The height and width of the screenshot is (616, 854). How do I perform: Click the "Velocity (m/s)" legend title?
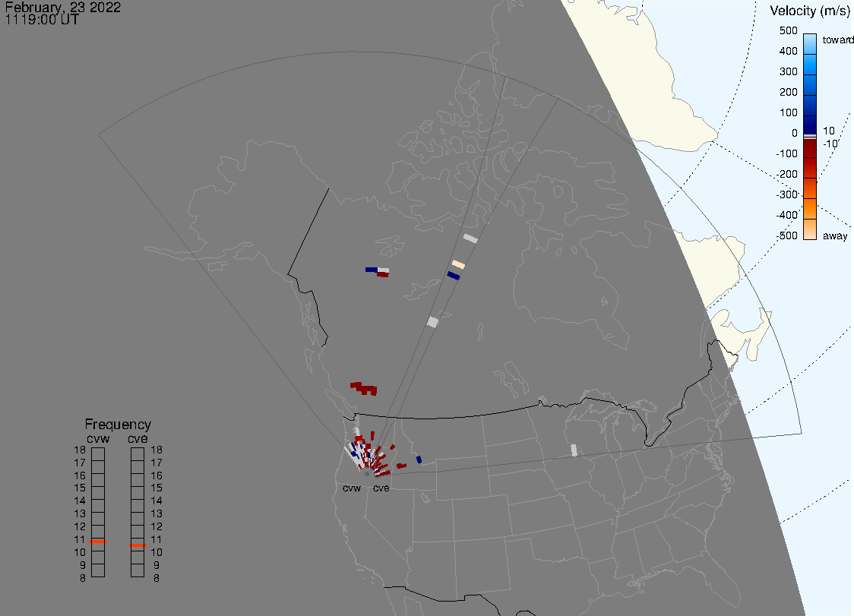(810, 11)
